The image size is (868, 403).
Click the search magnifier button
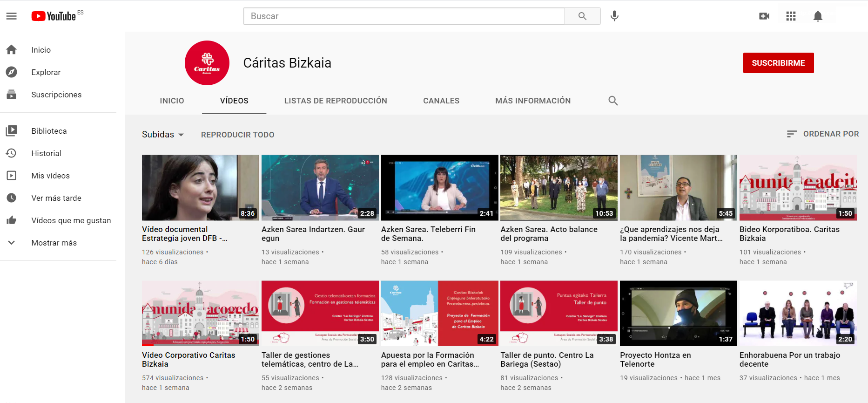point(582,16)
